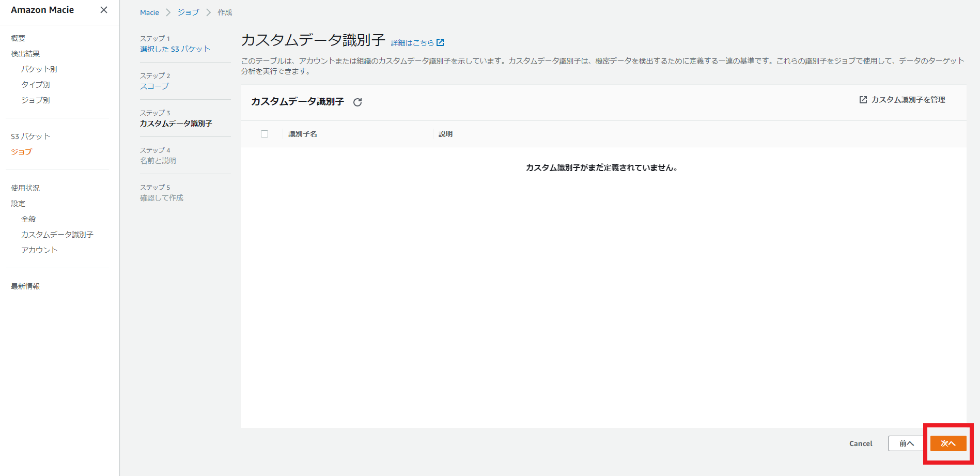Image resolution: width=980 pixels, height=476 pixels.
Task: Open カスタムデータ識別子 settings in sidebar
Action: pos(57,235)
